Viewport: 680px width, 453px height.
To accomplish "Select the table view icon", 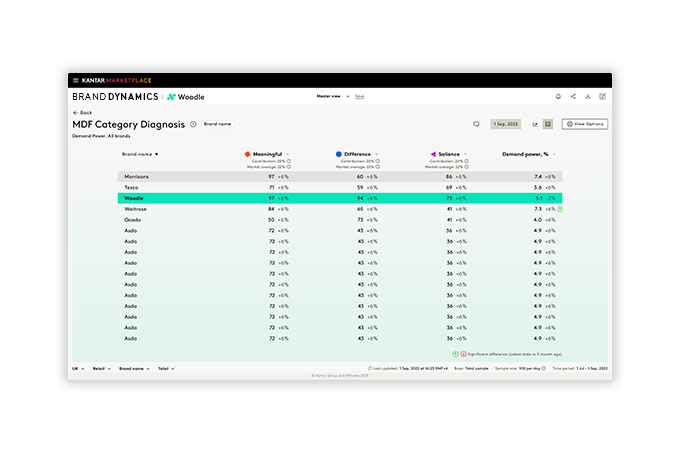I will pyautogui.click(x=547, y=124).
